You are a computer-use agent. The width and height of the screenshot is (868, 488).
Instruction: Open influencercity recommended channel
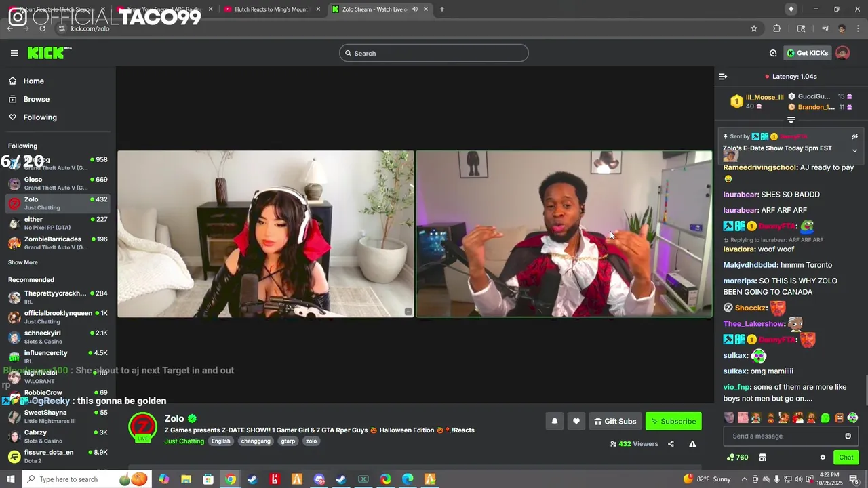pos(58,357)
